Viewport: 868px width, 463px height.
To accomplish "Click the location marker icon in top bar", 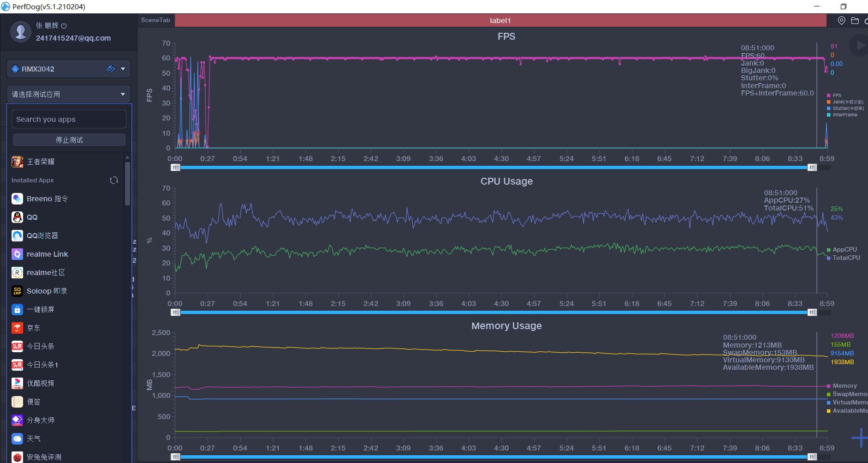I will (x=841, y=21).
